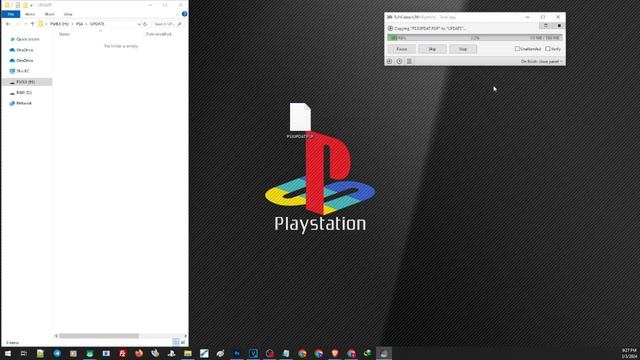The image size is (640, 360).
Task: Open Telegram from the taskbar
Action: coord(57,353)
